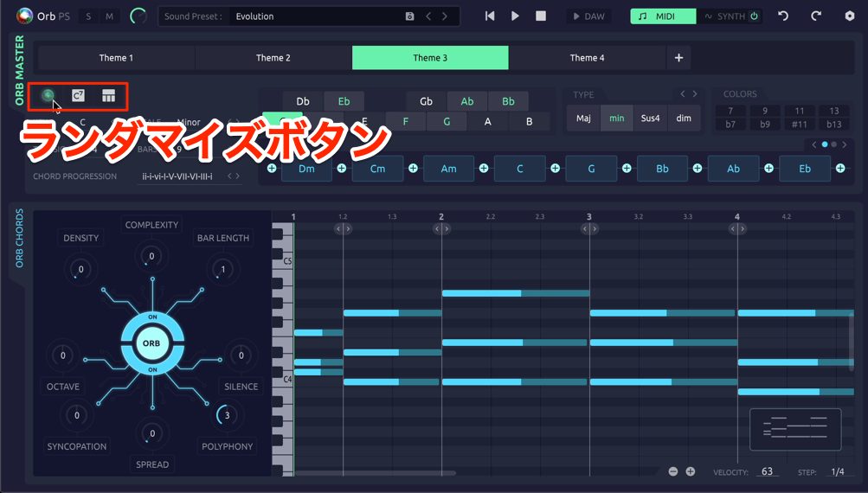Enable MIDI output mode
The image size is (868, 493).
pos(663,16)
